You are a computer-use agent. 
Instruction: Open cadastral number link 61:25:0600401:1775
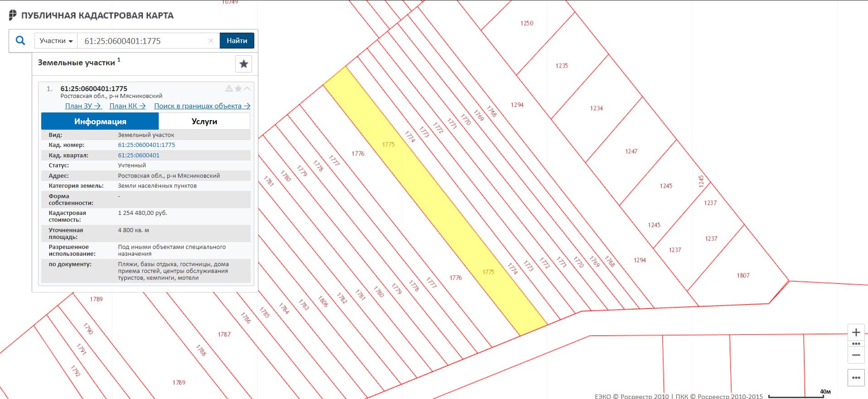pos(146,145)
